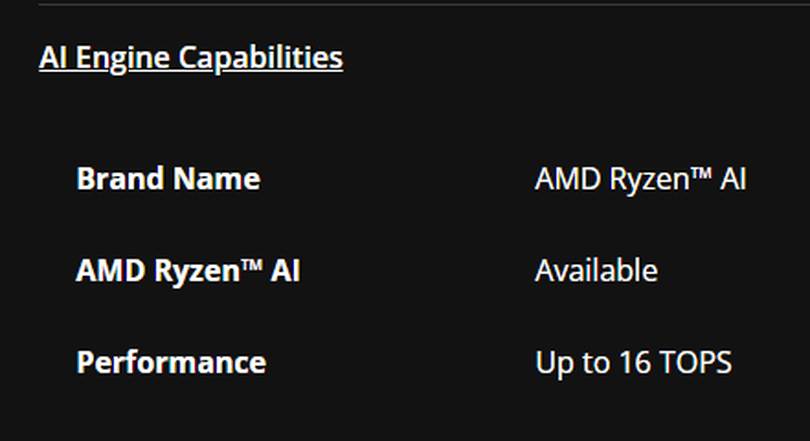Click the Available value text
Image resolution: width=810 pixels, height=441 pixels.
click(x=596, y=271)
